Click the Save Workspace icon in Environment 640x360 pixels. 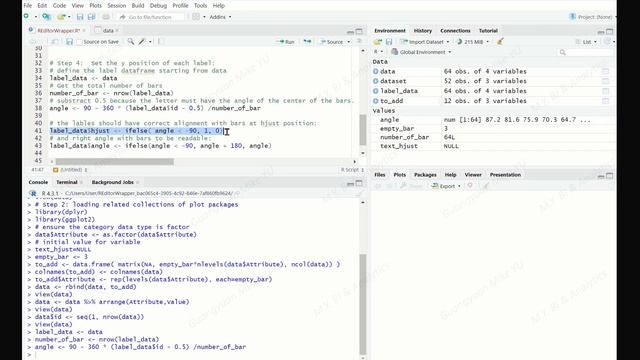pos(389,42)
